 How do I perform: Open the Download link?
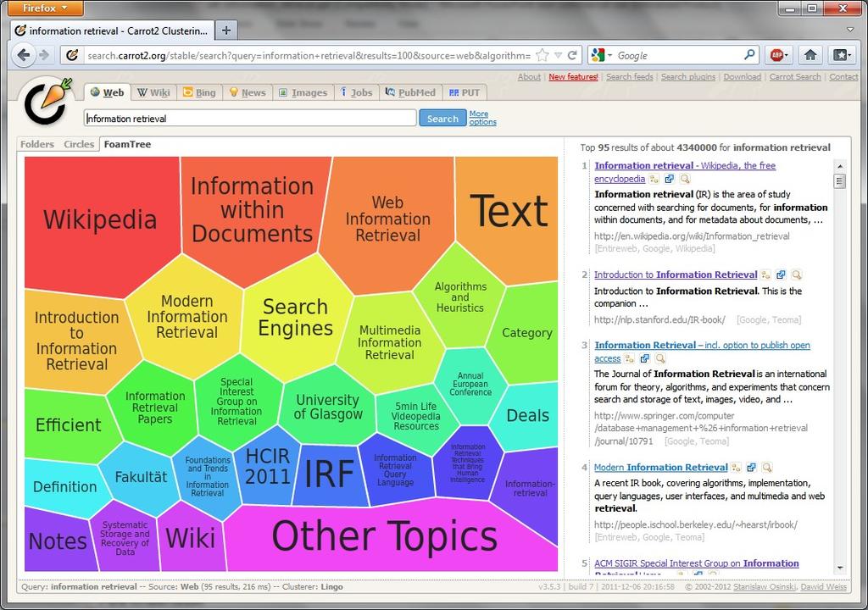tap(743, 77)
